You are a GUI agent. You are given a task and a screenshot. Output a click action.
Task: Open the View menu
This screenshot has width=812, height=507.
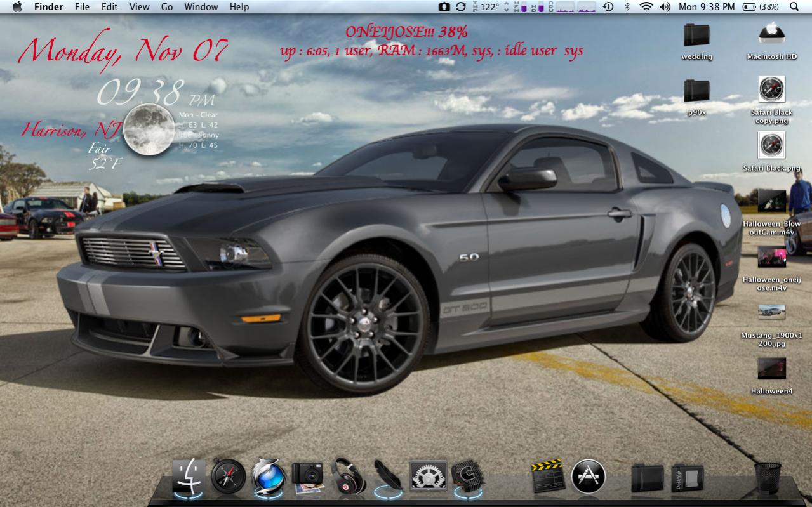(x=139, y=6)
